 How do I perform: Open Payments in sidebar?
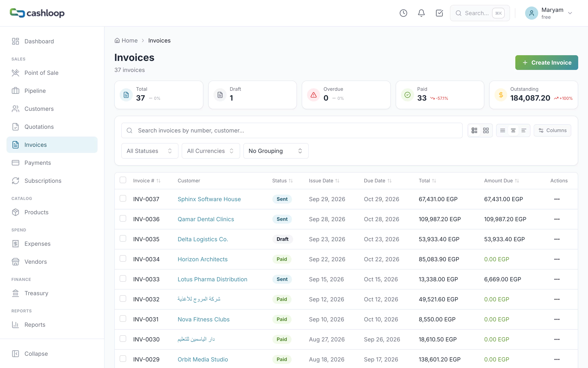52,163
